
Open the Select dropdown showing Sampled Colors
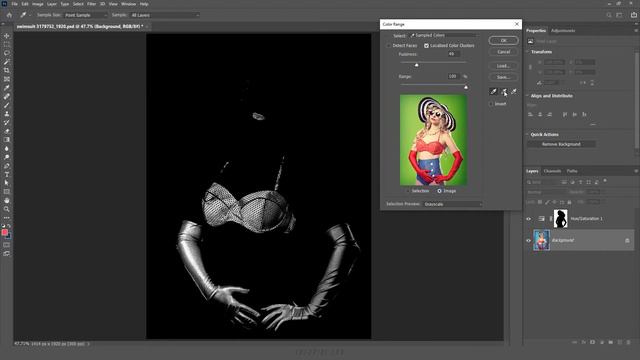(x=443, y=36)
